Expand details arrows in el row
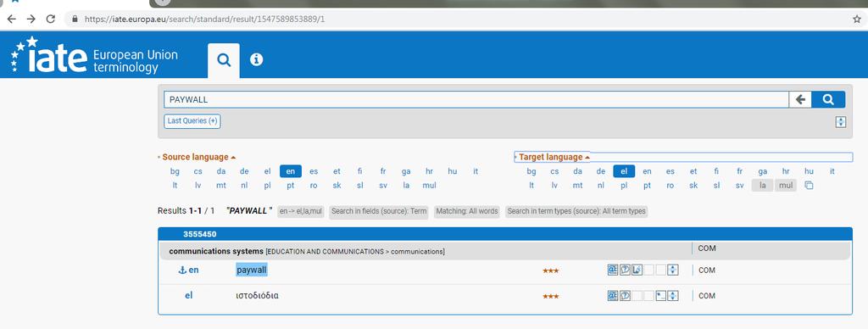 [x=673, y=296]
